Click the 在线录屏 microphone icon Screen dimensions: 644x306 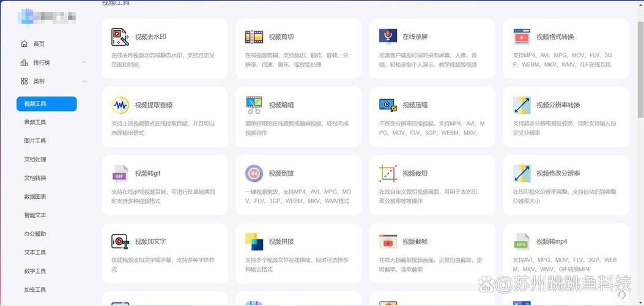click(388, 36)
